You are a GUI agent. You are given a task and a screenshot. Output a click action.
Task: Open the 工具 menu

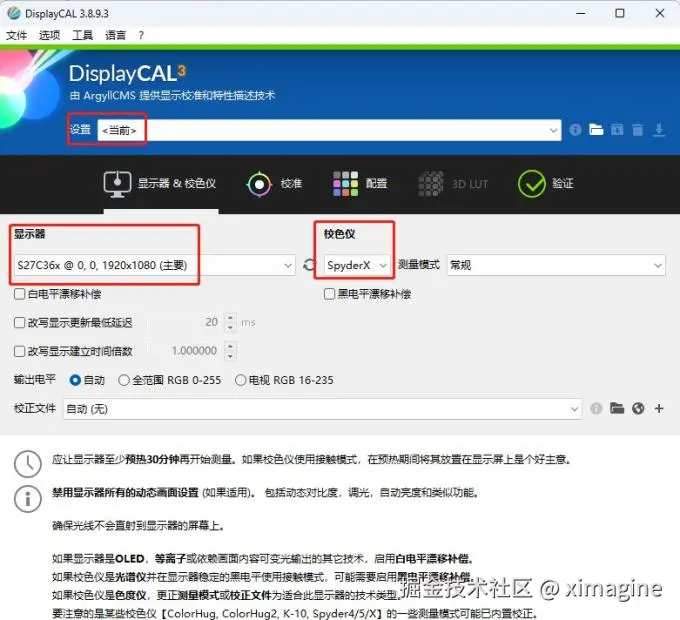tap(82, 35)
